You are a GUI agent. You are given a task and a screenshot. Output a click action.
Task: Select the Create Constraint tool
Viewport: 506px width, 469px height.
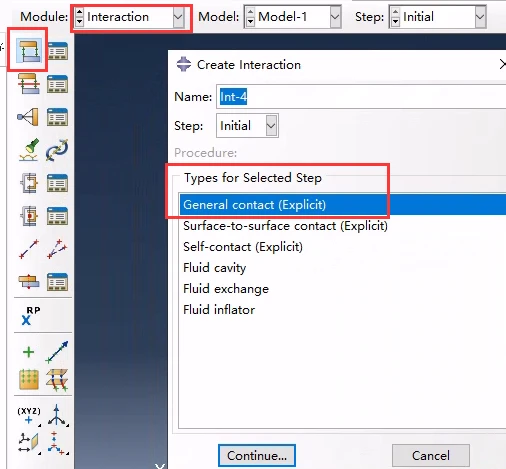tap(28, 117)
